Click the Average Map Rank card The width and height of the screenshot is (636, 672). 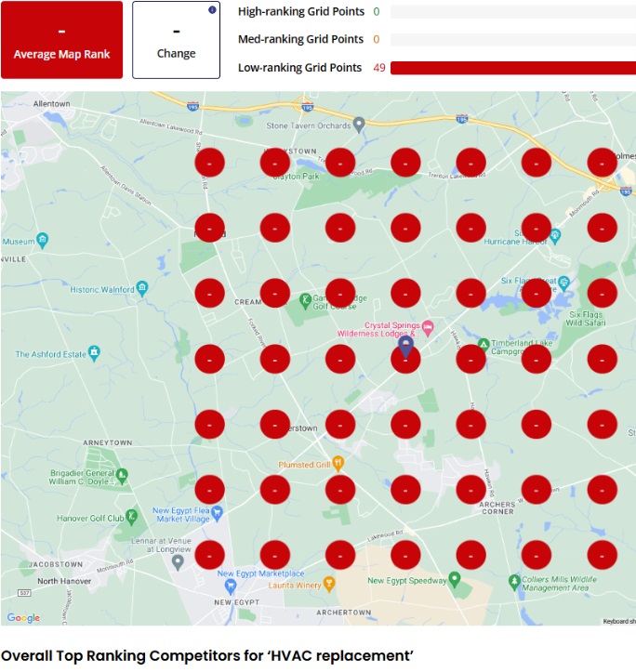click(61, 40)
